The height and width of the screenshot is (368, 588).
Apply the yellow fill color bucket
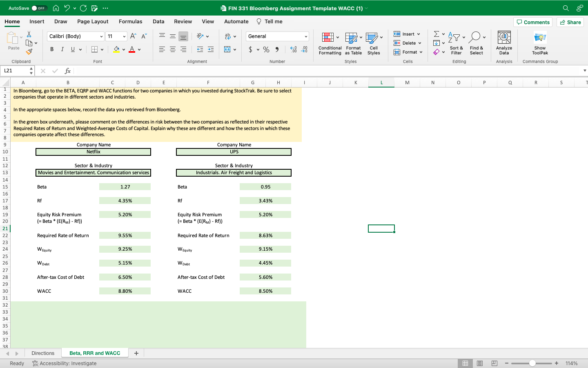[x=116, y=49]
